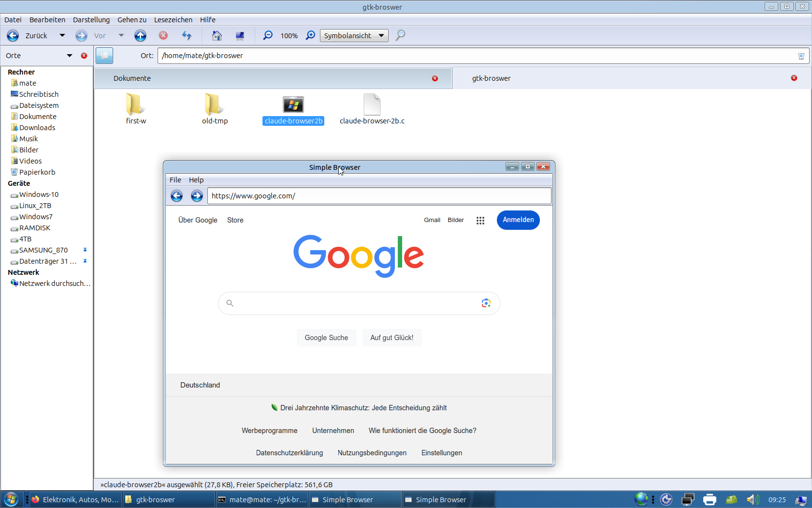812x508 pixels.
Task: Zoom in on the file icons
Action: pyautogui.click(x=310, y=35)
